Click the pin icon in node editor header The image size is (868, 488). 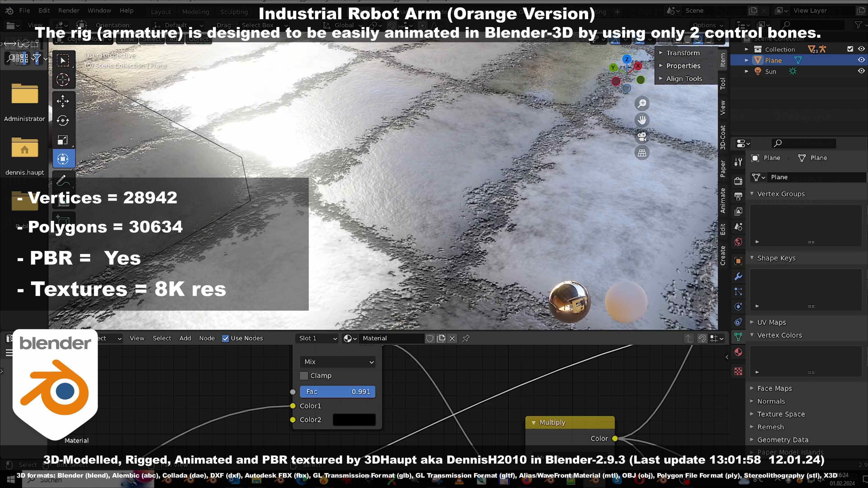pos(466,338)
